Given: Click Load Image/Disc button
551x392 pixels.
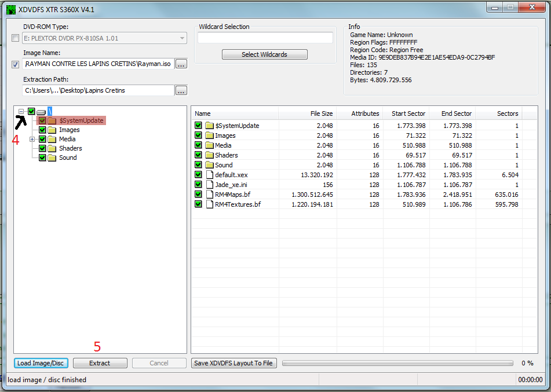Looking at the screenshot, I should point(41,363).
